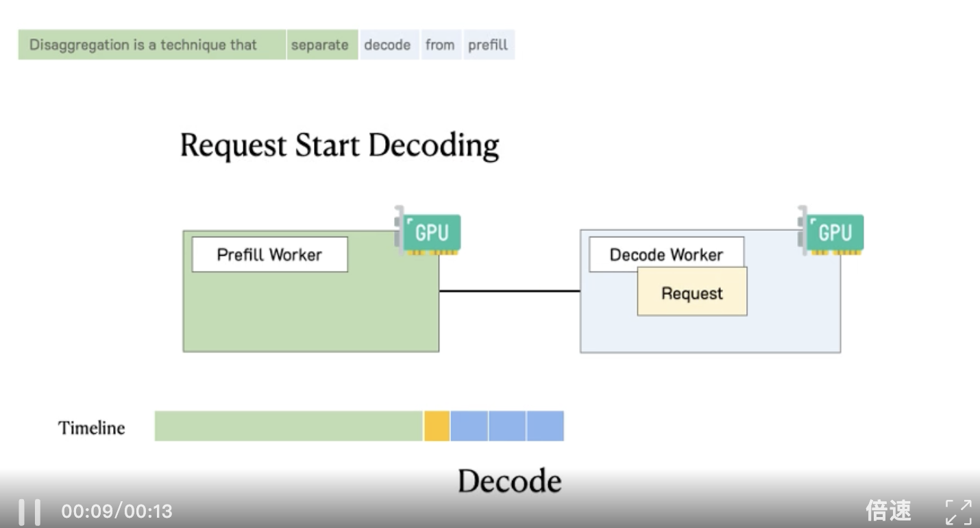Screen dimensions: 980x528
Task: Click the 00:09/00:13 time display
Action: 117,512
